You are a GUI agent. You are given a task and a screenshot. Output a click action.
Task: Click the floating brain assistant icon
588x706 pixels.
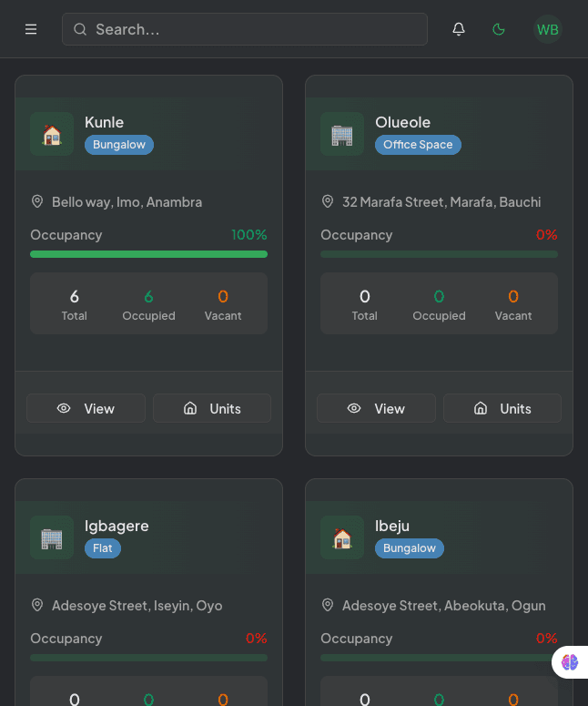[570, 662]
